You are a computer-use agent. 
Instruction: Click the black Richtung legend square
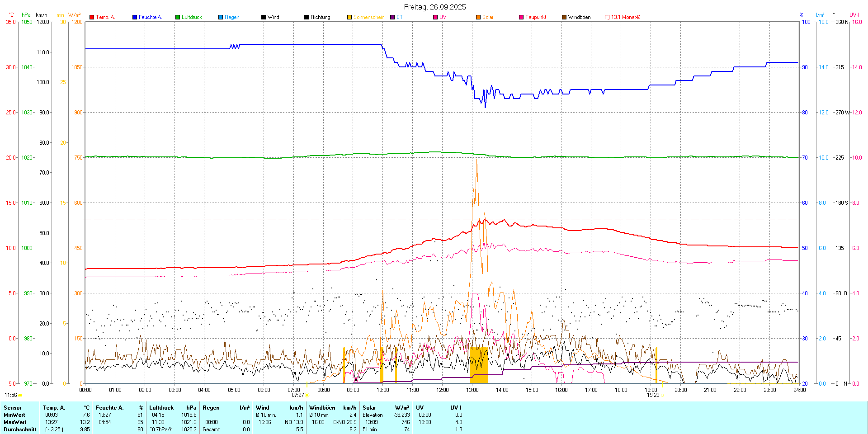[x=307, y=17]
